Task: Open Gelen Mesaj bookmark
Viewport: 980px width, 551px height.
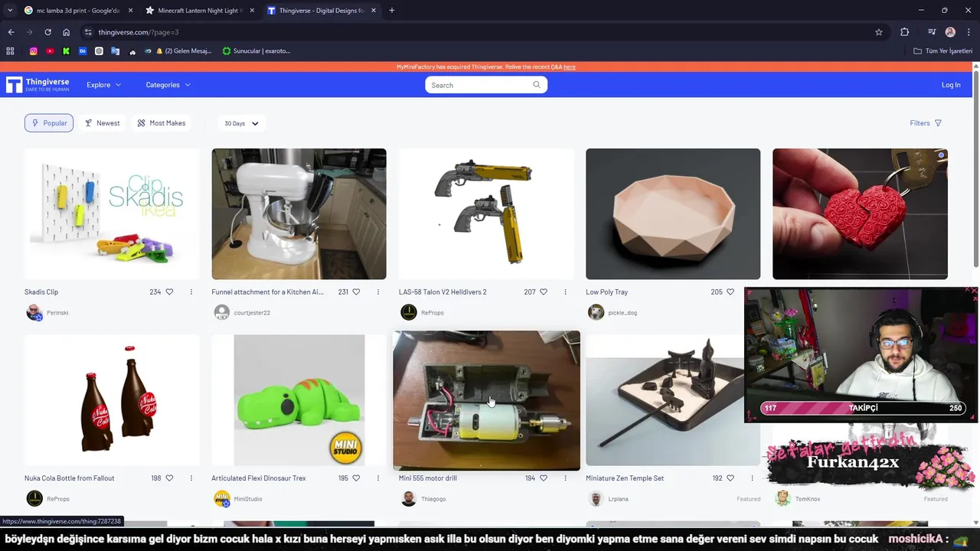Action: click(184, 51)
